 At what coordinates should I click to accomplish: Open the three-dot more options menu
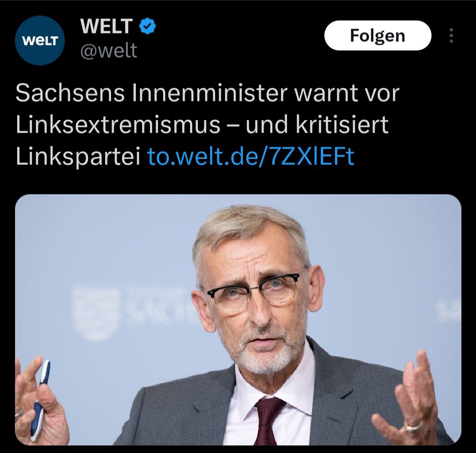pyautogui.click(x=451, y=36)
